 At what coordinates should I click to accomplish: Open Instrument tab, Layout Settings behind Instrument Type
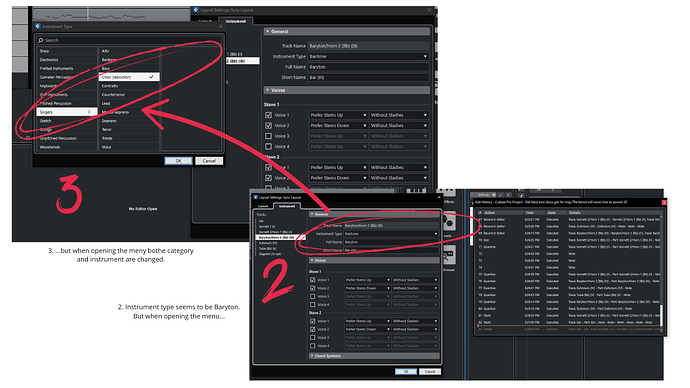click(x=236, y=21)
